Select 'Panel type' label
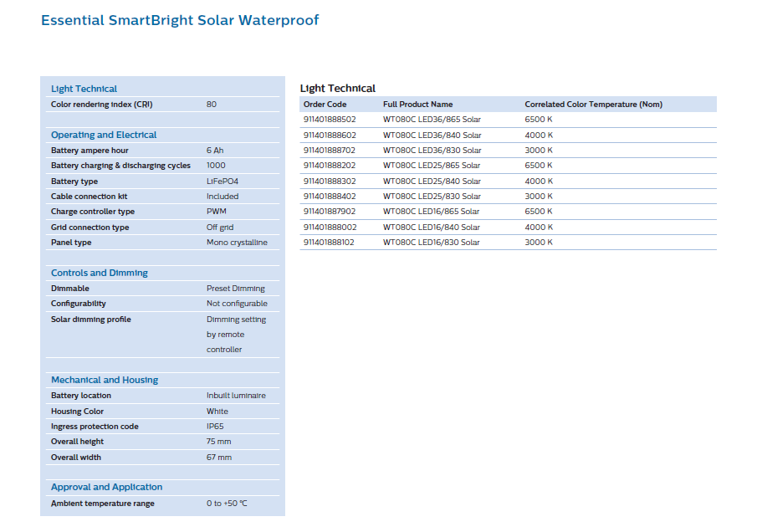 tap(71, 243)
